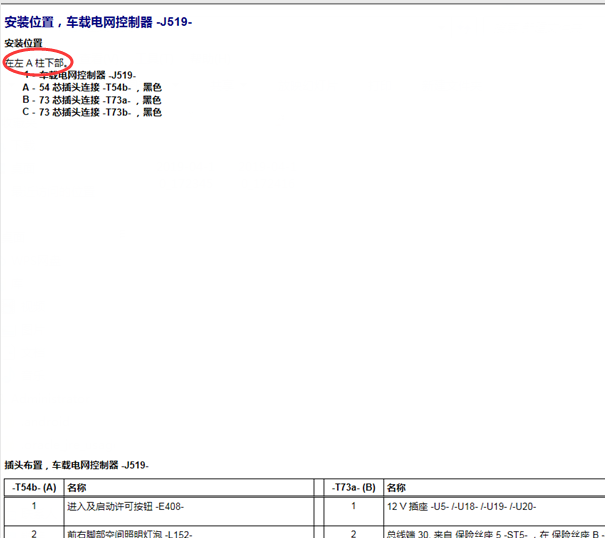Click the heading 安装位置，车载电网控制器 -J519-
Viewport: 605px width, 538px height.
pos(98,22)
